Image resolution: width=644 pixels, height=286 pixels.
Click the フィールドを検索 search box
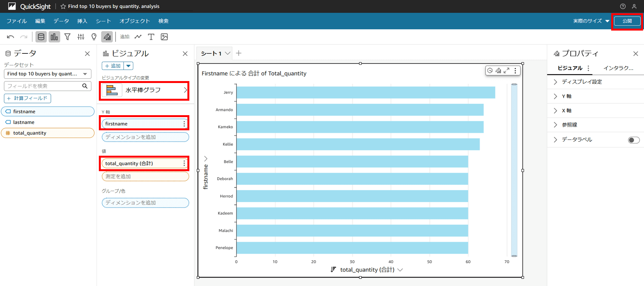[x=48, y=86]
